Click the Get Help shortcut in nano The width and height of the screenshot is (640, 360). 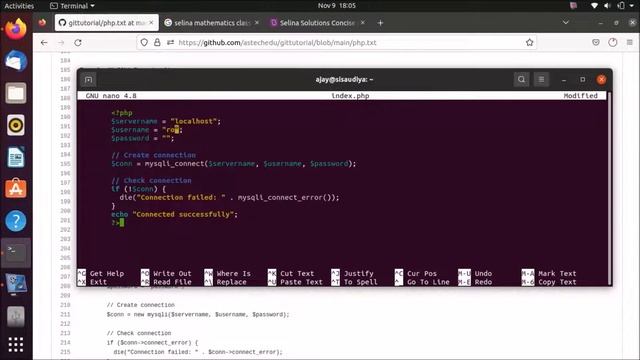(x=101, y=273)
